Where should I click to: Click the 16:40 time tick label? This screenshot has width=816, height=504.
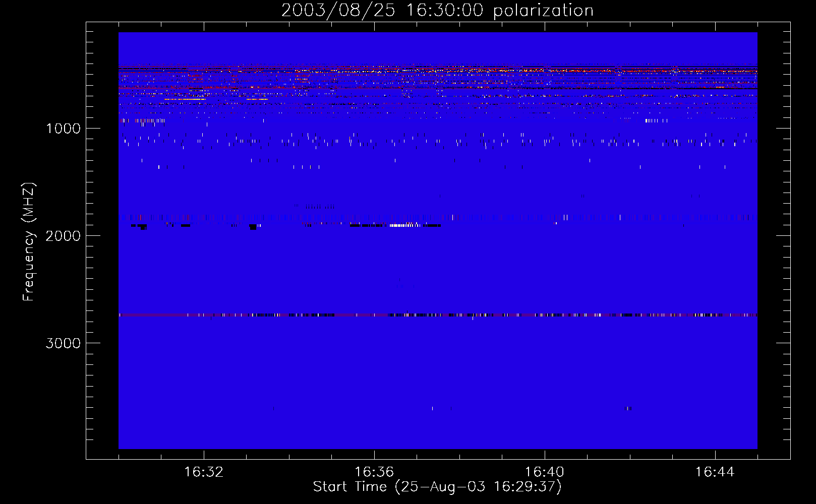[545, 472]
